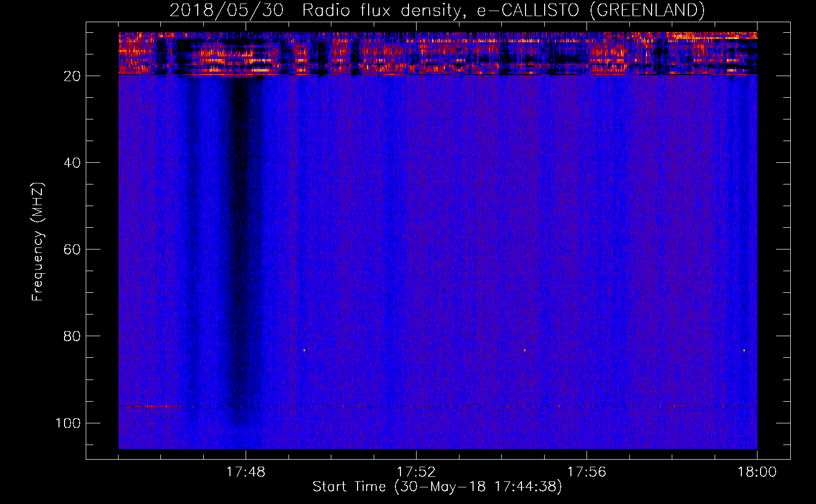The height and width of the screenshot is (504, 816).
Task: Click the '40' frequency tick label
Action: coord(72,163)
